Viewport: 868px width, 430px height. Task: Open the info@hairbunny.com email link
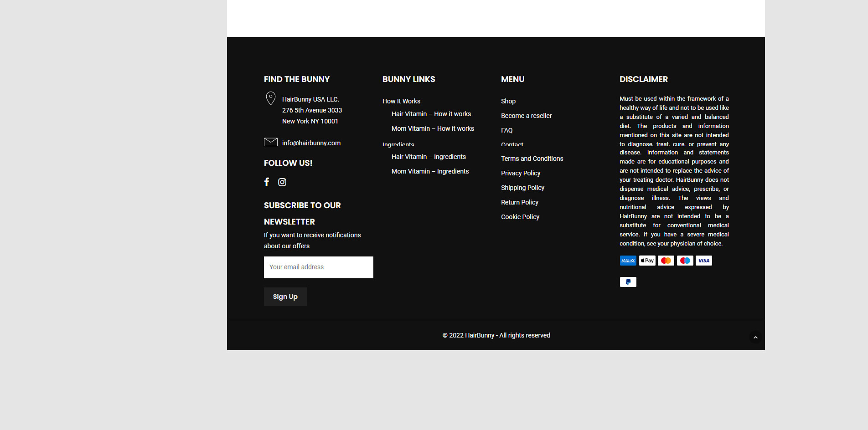click(x=311, y=143)
